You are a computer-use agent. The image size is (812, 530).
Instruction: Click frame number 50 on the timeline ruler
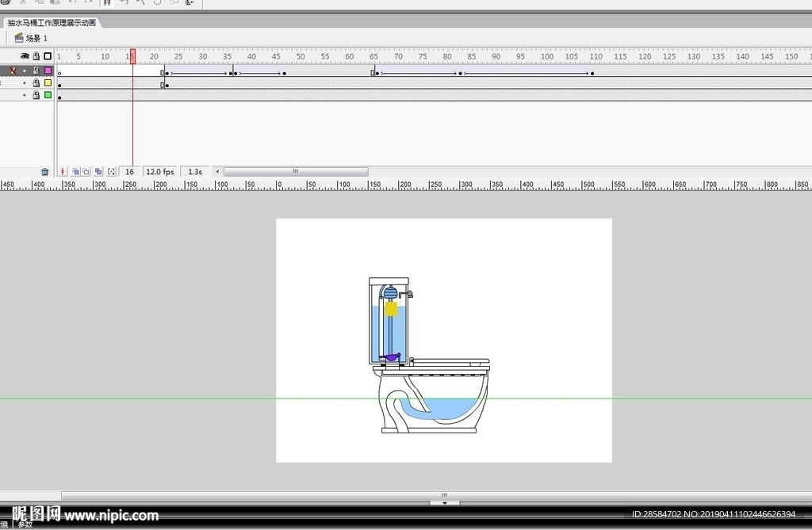[301, 56]
